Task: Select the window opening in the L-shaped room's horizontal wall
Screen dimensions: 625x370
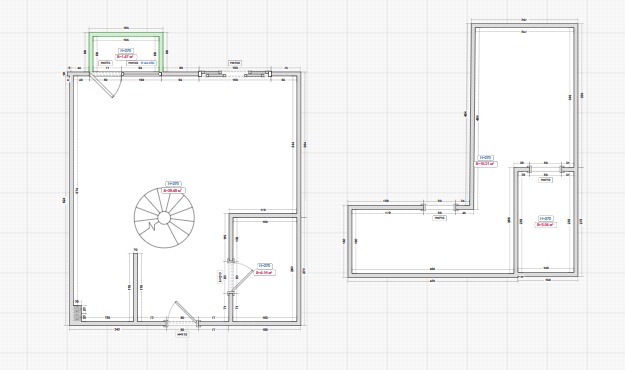Action: 440,207
